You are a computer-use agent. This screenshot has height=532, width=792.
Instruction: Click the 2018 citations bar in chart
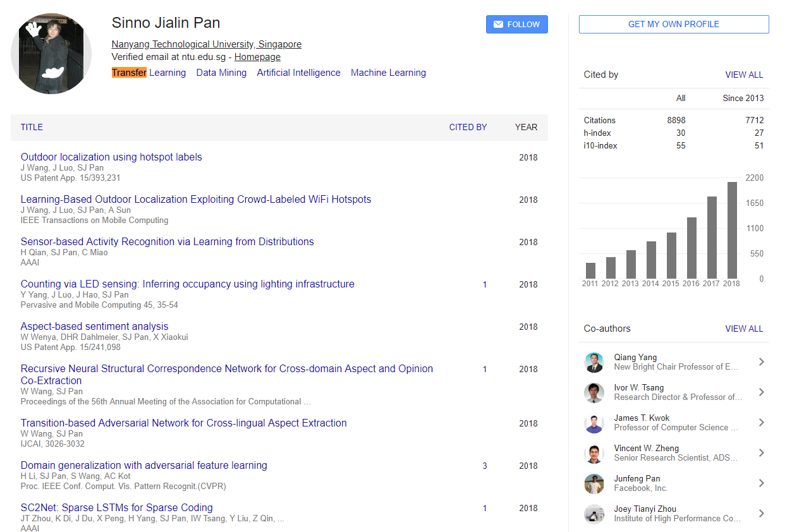click(x=732, y=231)
